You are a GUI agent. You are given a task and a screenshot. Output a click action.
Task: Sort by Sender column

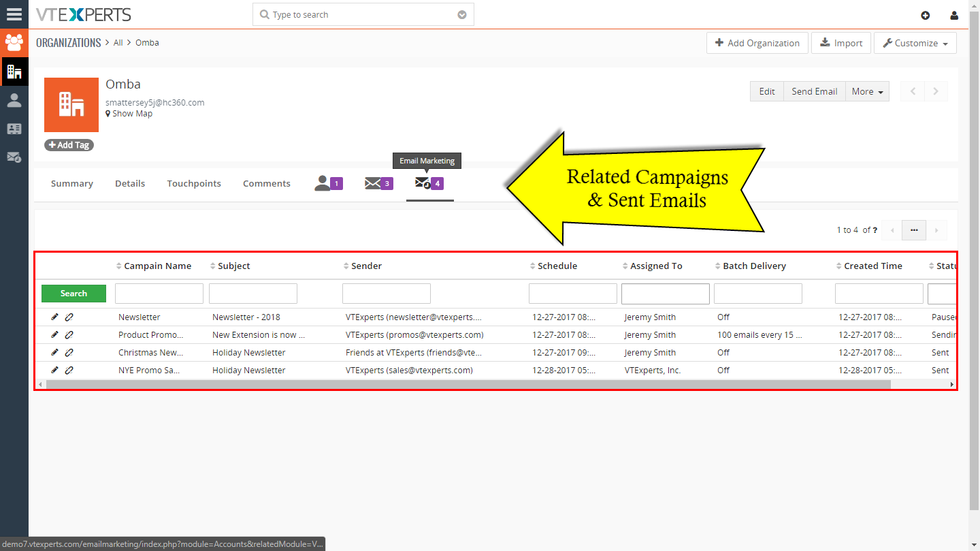pos(362,266)
